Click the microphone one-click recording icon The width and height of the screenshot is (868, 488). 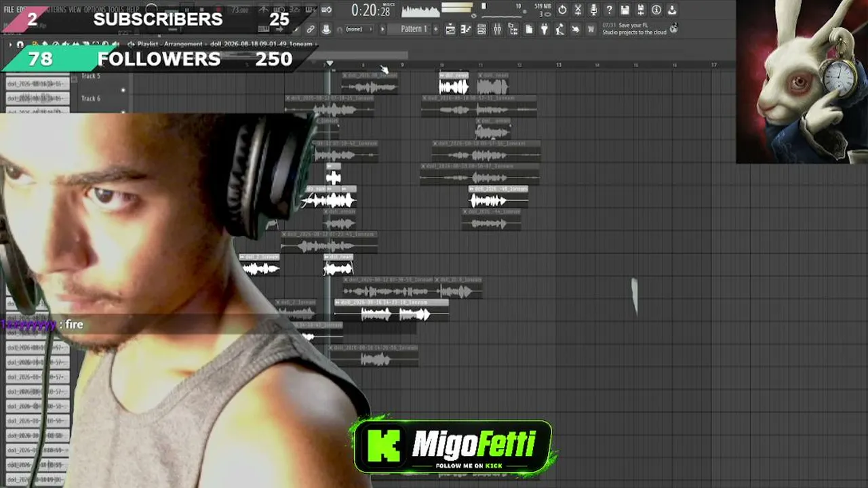[x=594, y=10]
